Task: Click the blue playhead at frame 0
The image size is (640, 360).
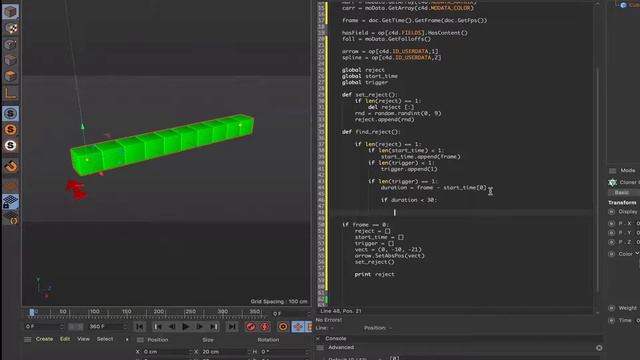Action: pos(32,312)
